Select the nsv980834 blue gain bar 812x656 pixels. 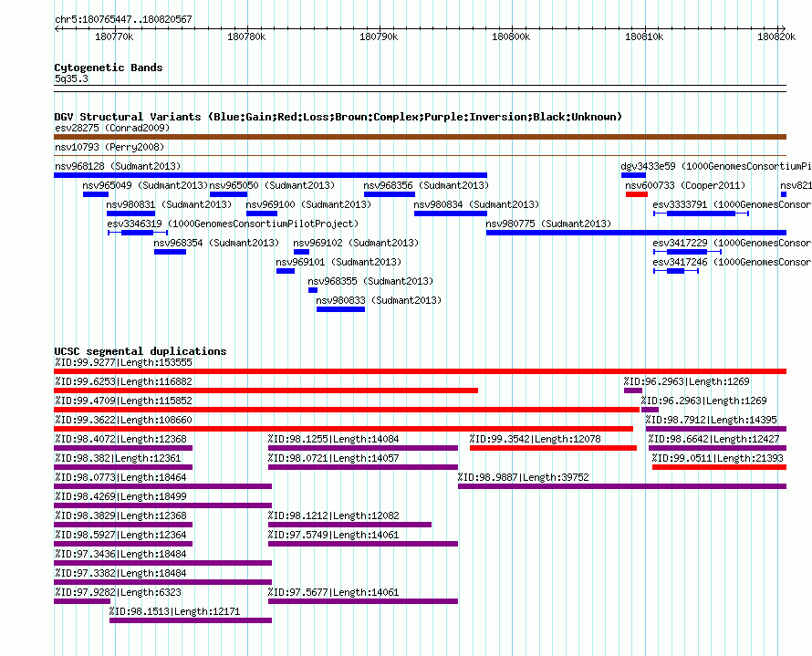[x=451, y=213]
